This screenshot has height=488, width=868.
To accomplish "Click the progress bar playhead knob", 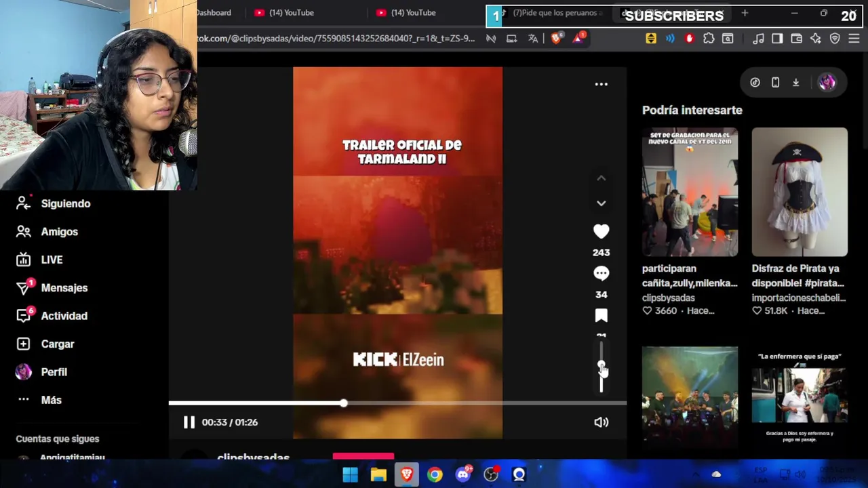I will [x=344, y=403].
